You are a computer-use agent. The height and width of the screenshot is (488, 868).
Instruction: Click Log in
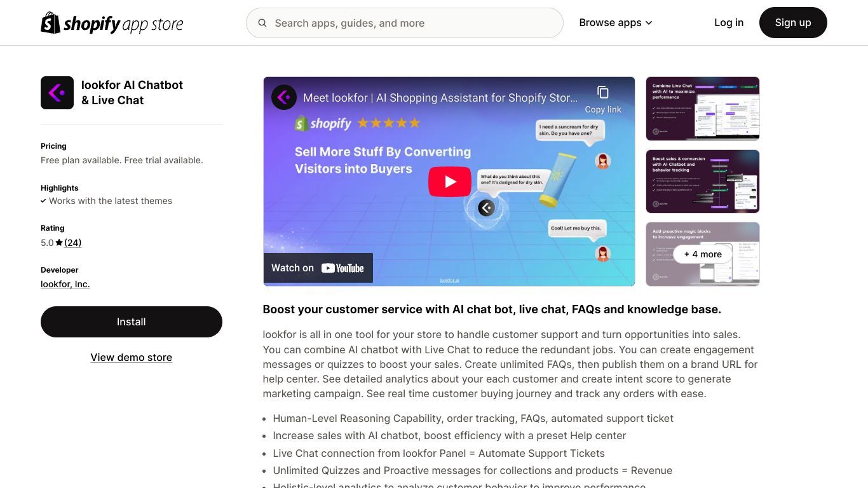pyautogui.click(x=729, y=23)
